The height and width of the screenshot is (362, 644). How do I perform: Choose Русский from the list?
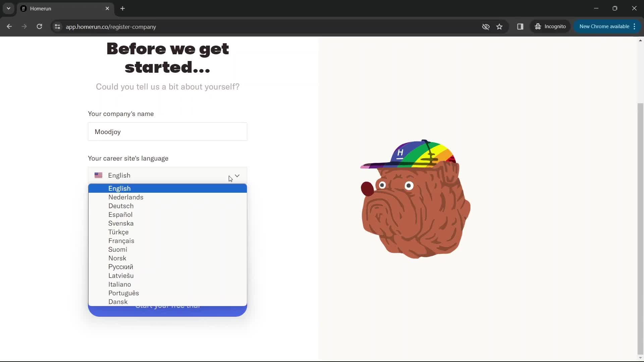[167, 267]
